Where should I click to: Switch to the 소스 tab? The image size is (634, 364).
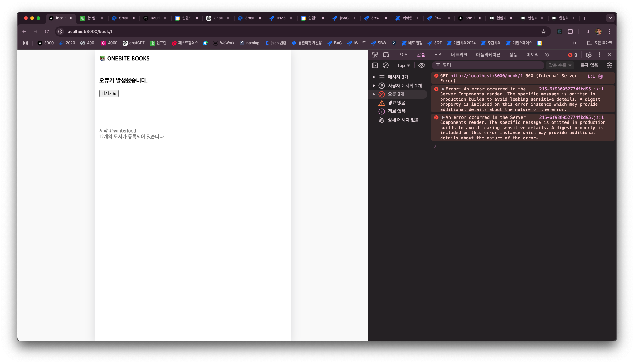[438, 55]
